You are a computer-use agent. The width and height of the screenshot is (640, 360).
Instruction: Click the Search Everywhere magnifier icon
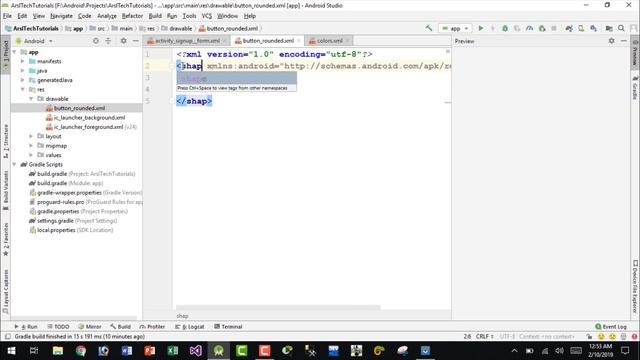(x=621, y=28)
